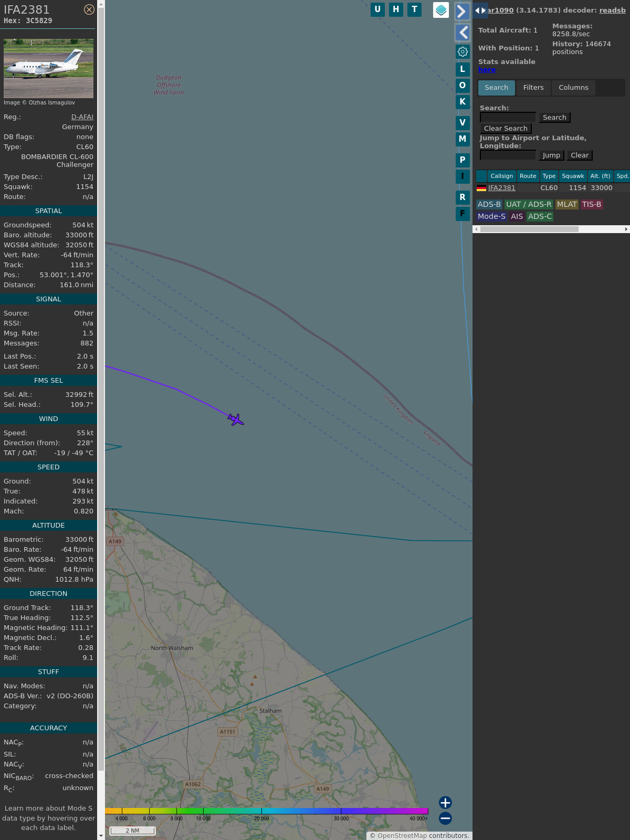
Task: Click the sidebar width toggle arrows
Action: tap(480, 10)
